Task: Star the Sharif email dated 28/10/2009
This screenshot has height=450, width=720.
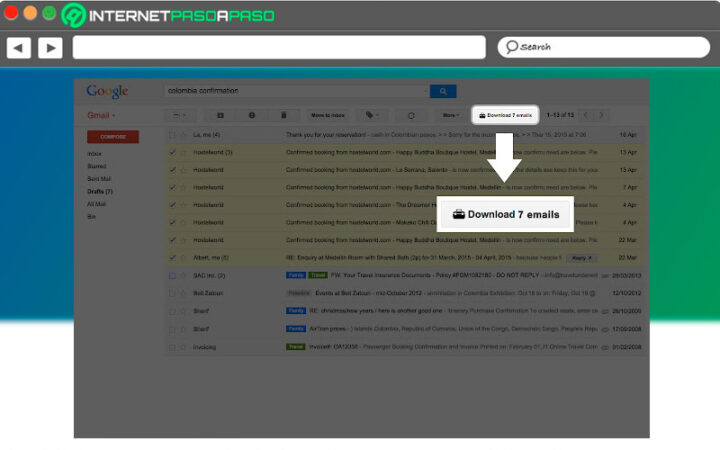Action: click(183, 311)
